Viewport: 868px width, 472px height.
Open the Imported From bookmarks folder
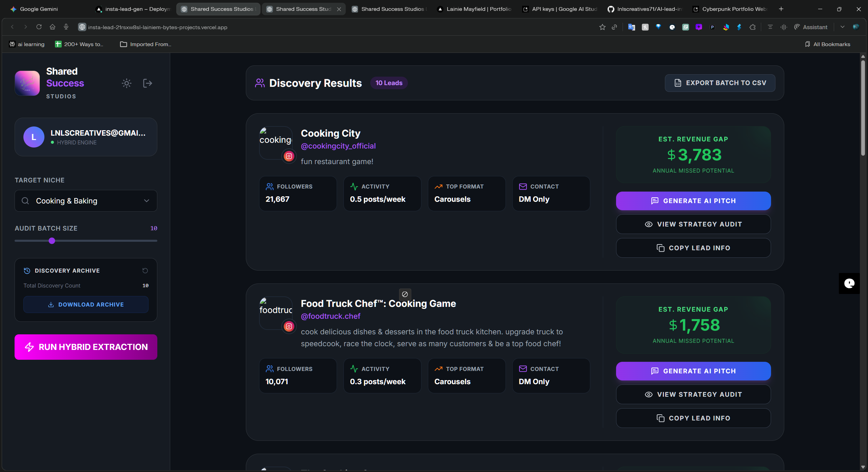tap(146, 44)
